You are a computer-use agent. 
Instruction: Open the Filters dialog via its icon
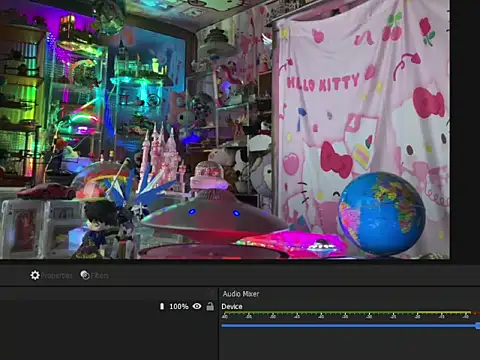click(85, 275)
